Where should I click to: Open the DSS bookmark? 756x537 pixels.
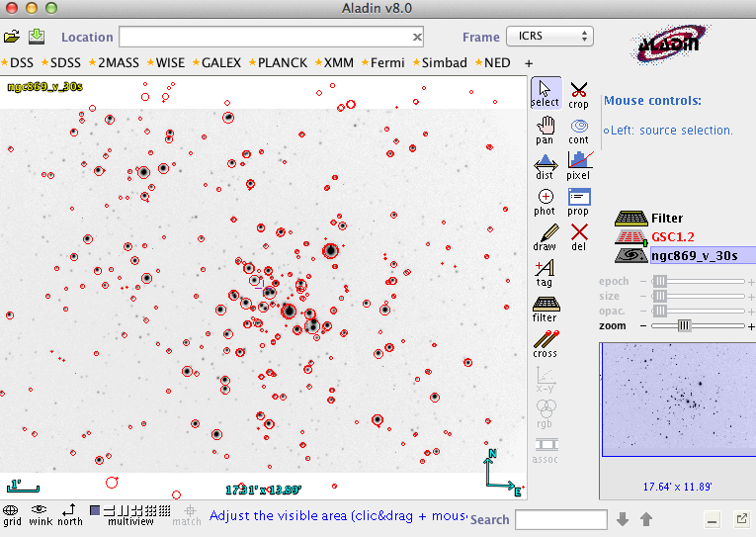[x=18, y=62]
